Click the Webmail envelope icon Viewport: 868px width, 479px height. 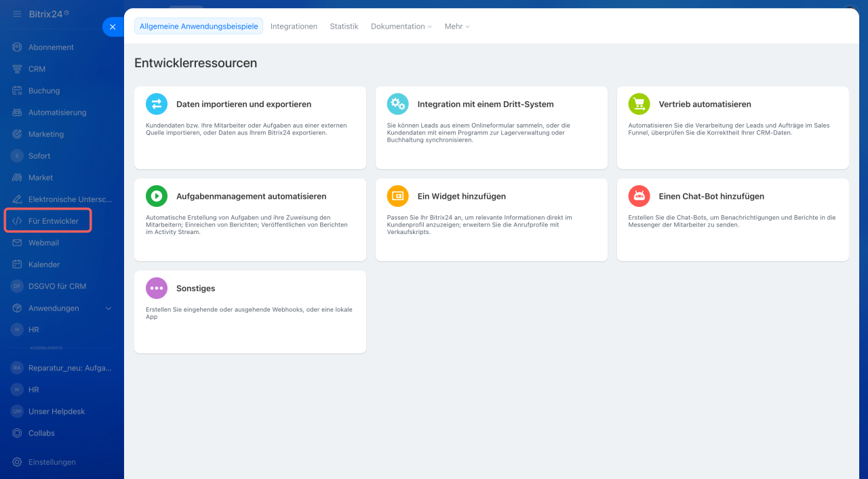click(x=17, y=243)
